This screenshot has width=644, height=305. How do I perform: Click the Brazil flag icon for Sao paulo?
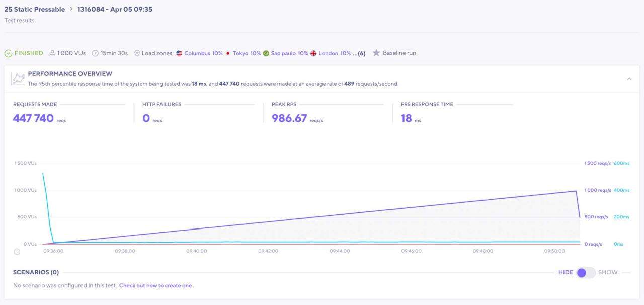pos(266,53)
